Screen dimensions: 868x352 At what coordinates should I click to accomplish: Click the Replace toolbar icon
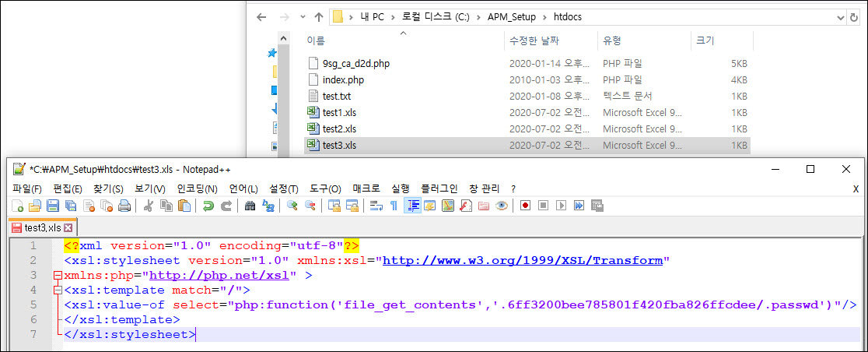point(268,206)
